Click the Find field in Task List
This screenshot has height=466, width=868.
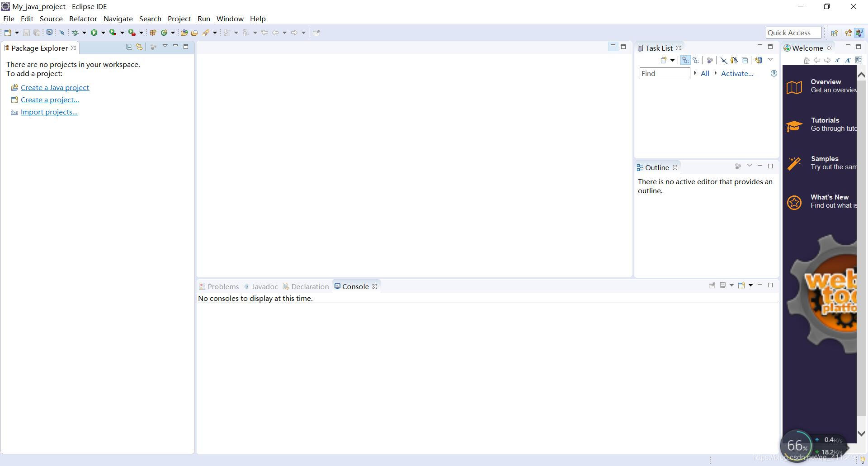(665, 74)
